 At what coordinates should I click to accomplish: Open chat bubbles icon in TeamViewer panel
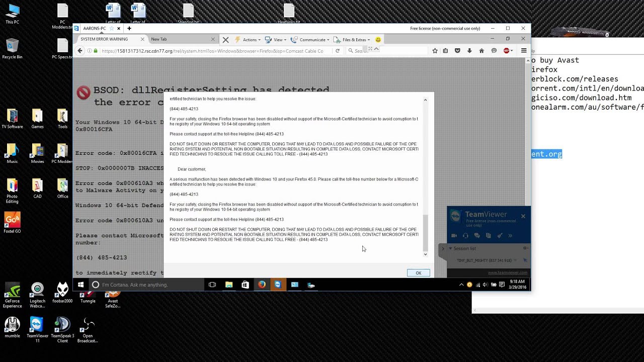(477, 235)
